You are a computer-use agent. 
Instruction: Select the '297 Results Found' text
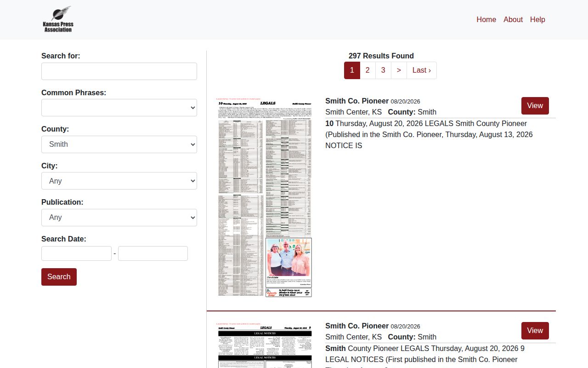tap(381, 56)
